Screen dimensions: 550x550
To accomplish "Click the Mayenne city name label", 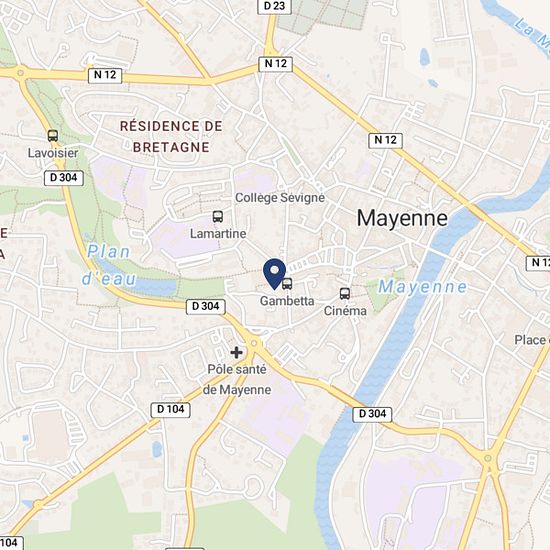I will point(402,219).
